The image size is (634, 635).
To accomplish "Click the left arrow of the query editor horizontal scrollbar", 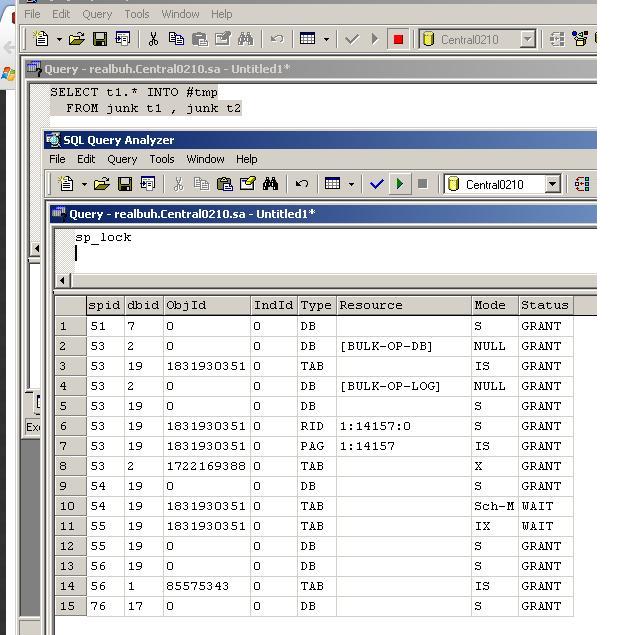I will pyautogui.click(x=64, y=280).
